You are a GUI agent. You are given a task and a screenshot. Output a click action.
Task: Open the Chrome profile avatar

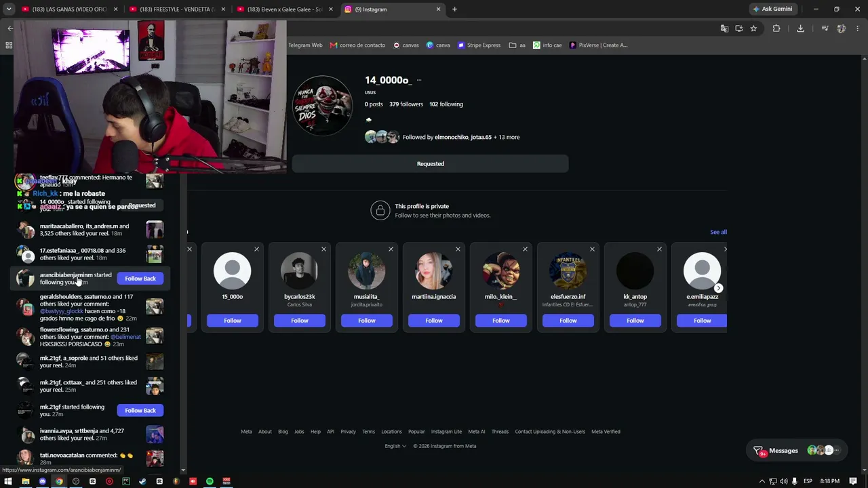pos(842,28)
